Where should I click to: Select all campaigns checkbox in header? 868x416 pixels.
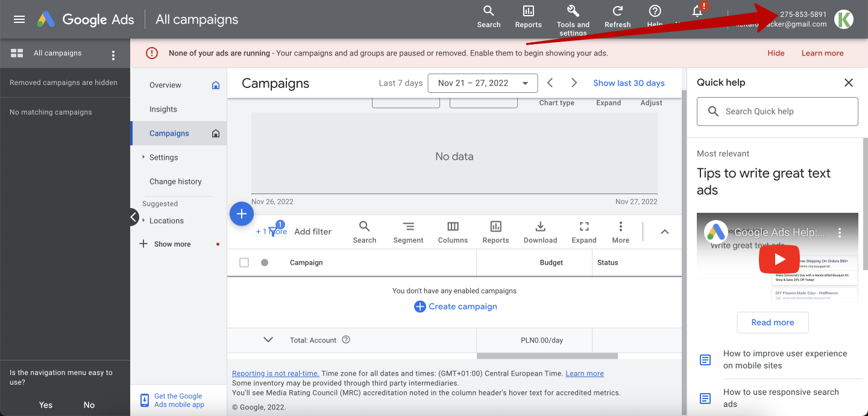pyautogui.click(x=244, y=262)
